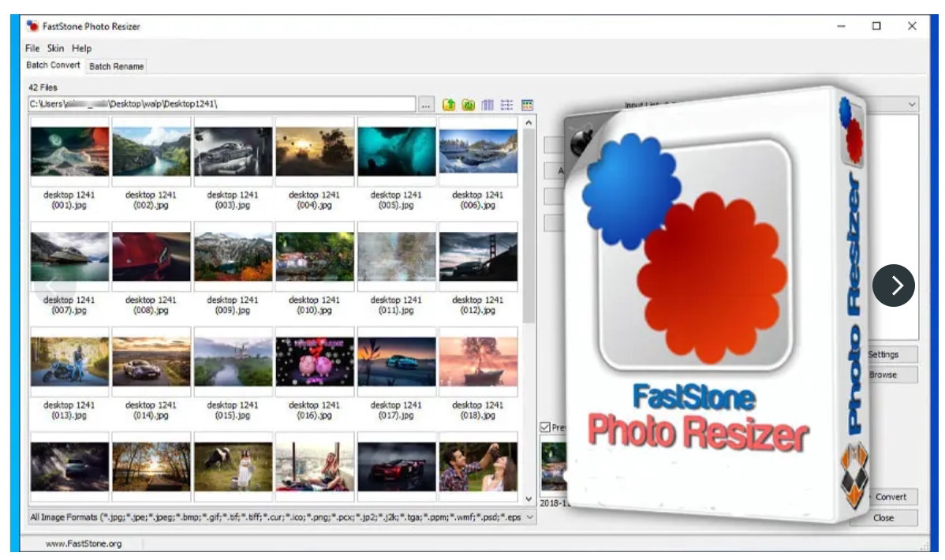
Task: Switch to the Batch Rename tab
Action: [x=116, y=66]
